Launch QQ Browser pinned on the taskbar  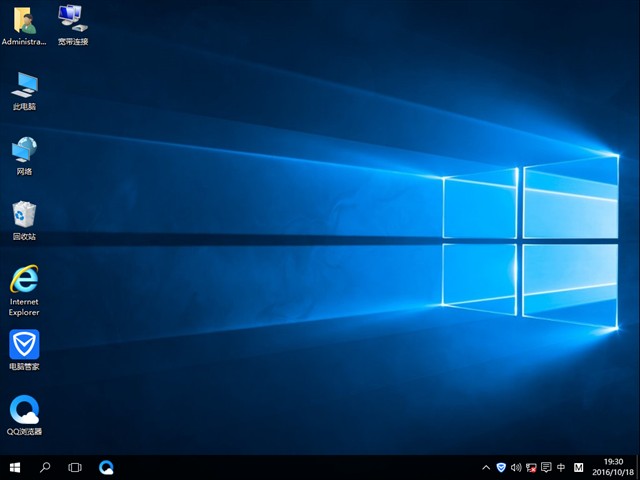click(106, 467)
